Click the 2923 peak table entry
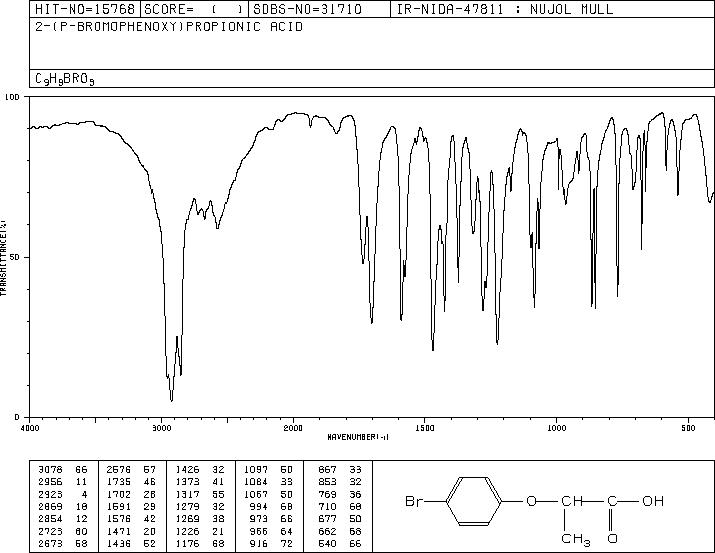The image size is (715, 553). [x=51, y=494]
